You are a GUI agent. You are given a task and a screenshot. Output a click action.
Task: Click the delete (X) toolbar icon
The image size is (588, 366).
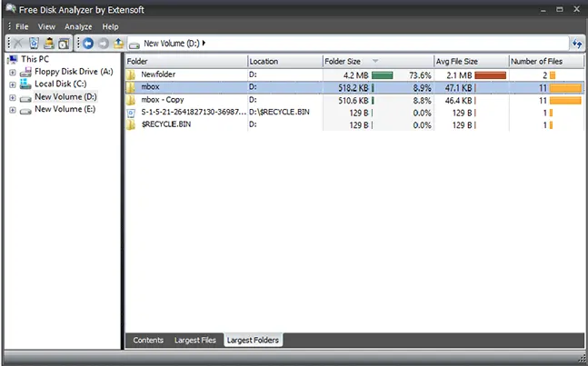coord(18,44)
